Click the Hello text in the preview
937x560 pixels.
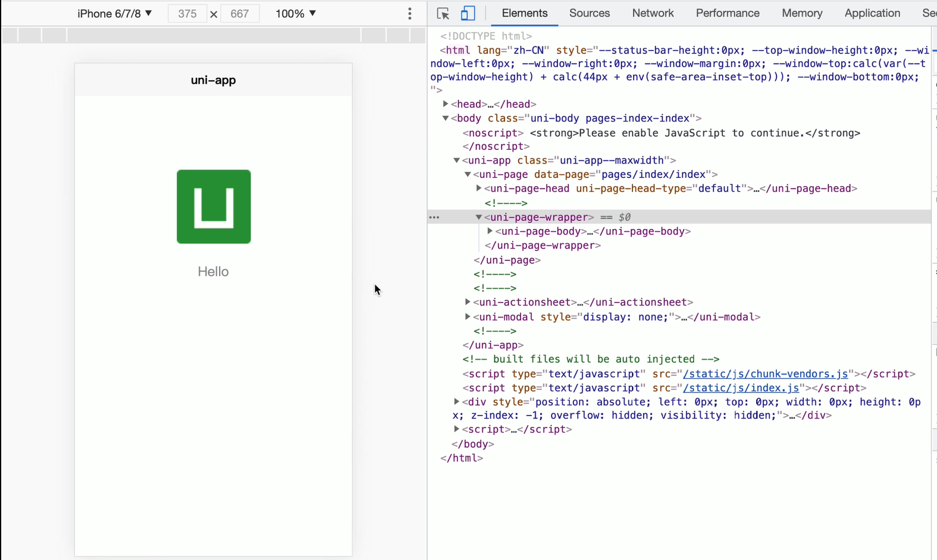click(214, 272)
